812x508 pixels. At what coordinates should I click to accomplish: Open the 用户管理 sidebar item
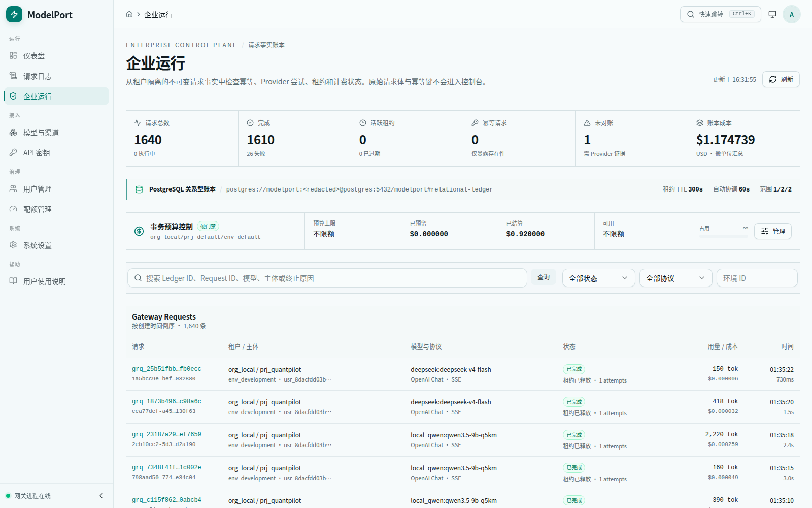pyautogui.click(x=56, y=189)
